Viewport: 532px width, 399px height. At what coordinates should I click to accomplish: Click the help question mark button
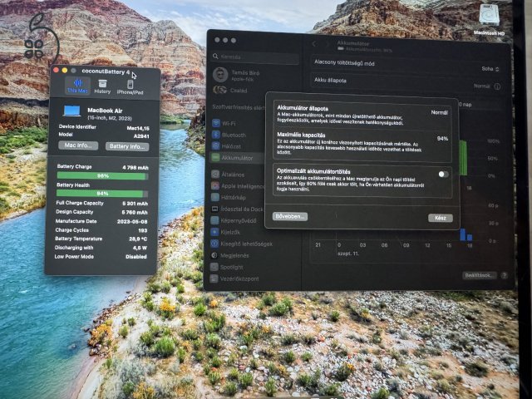coord(505,275)
